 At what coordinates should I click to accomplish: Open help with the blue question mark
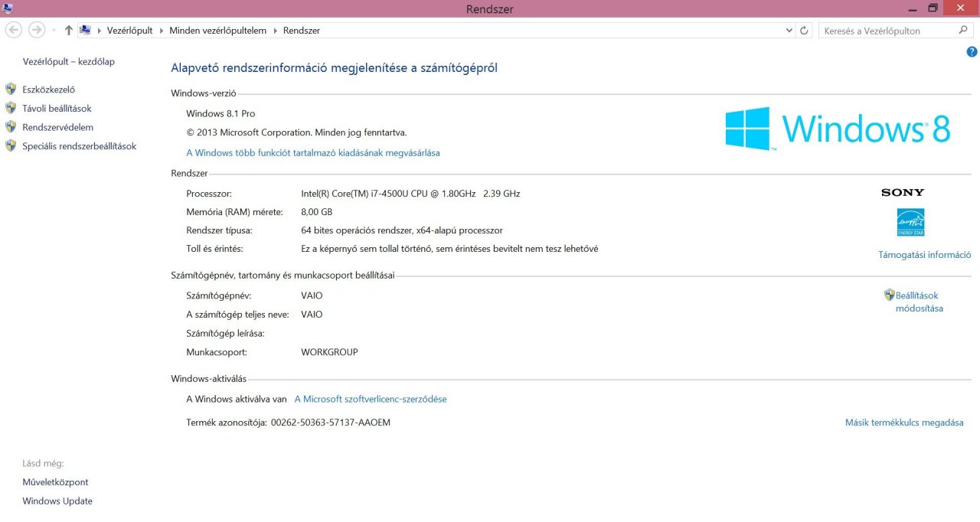tap(972, 52)
